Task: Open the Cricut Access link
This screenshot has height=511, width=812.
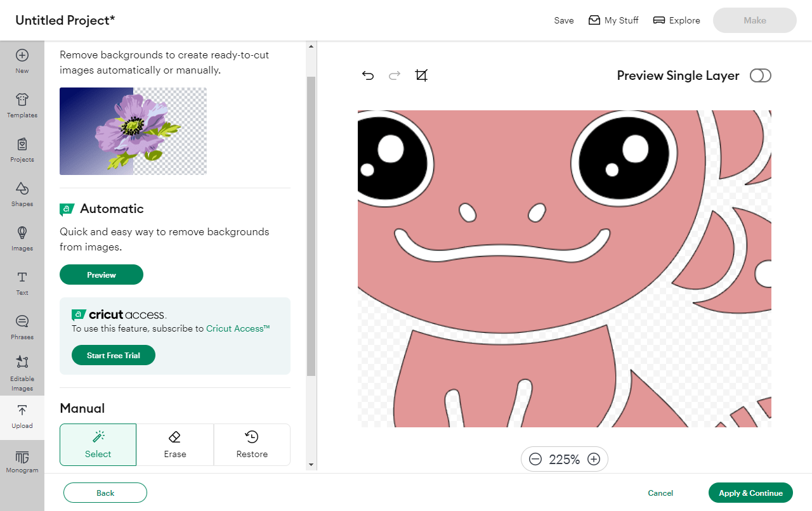Action: [x=237, y=328]
